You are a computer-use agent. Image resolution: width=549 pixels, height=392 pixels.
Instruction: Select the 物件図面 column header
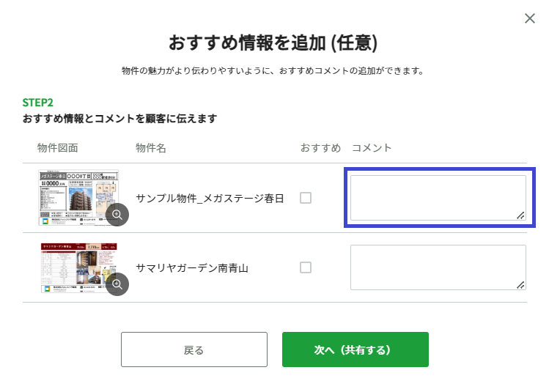[x=57, y=148]
